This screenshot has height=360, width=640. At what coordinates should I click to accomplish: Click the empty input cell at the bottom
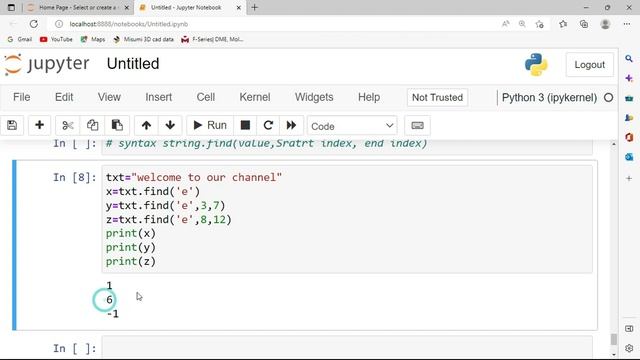(347, 348)
